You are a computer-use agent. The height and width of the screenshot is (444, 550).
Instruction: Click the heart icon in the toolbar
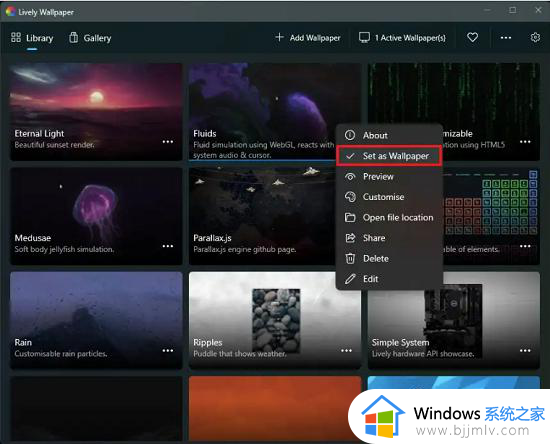coord(472,37)
